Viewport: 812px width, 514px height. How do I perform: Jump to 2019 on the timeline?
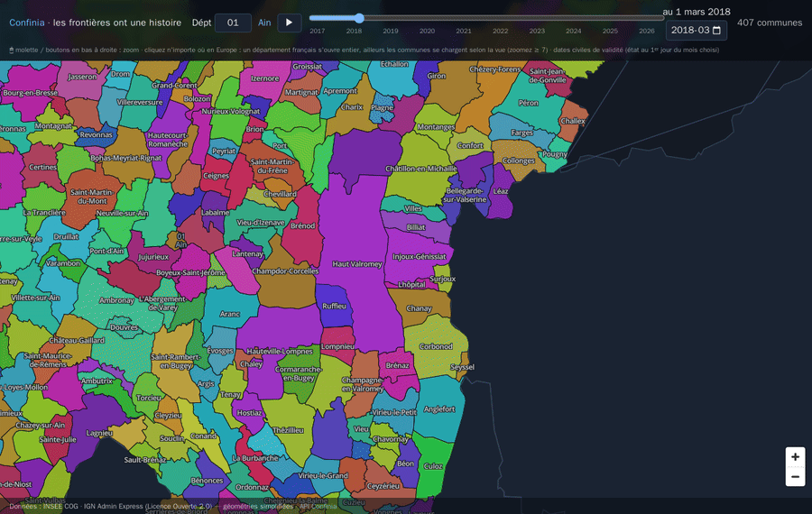click(391, 31)
